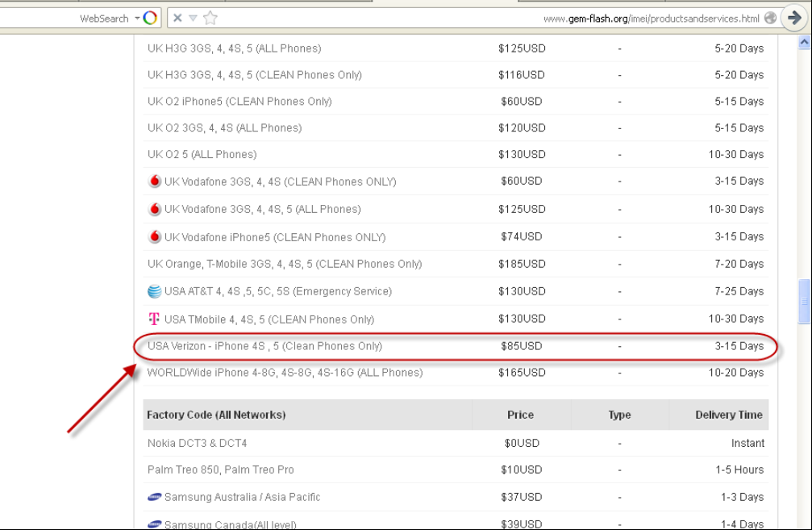Click the scrollbar up arrow

[804, 43]
